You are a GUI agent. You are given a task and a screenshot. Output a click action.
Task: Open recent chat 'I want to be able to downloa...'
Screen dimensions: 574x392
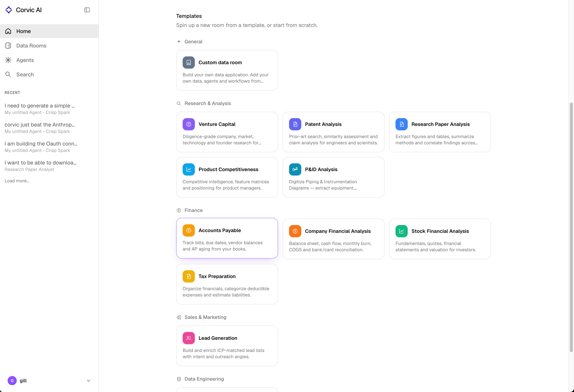click(x=41, y=166)
